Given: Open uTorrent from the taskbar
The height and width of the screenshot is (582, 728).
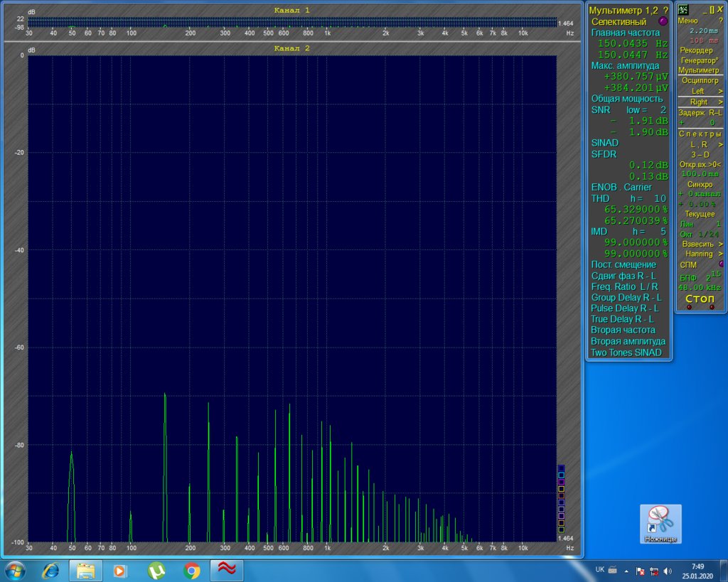Looking at the screenshot, I should click(x=156, y=570).
